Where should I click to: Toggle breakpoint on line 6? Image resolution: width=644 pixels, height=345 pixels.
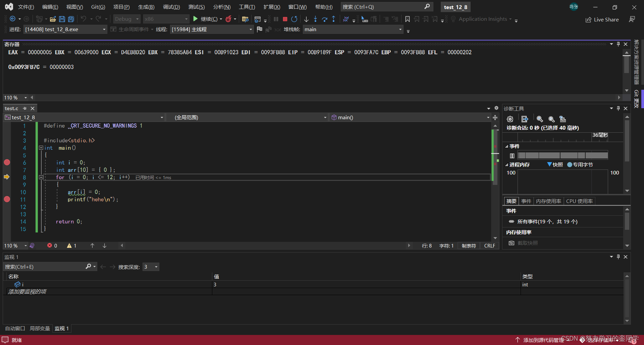coord(7,162)
